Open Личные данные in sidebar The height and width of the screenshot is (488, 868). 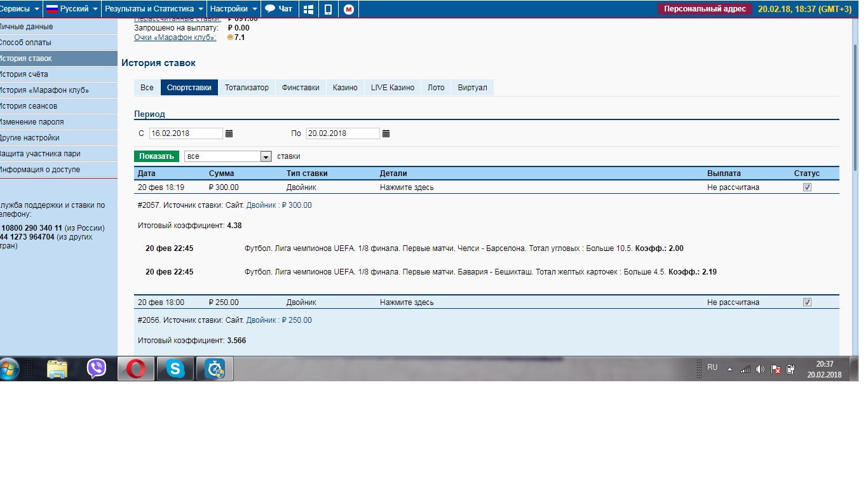tap(58, 27)
